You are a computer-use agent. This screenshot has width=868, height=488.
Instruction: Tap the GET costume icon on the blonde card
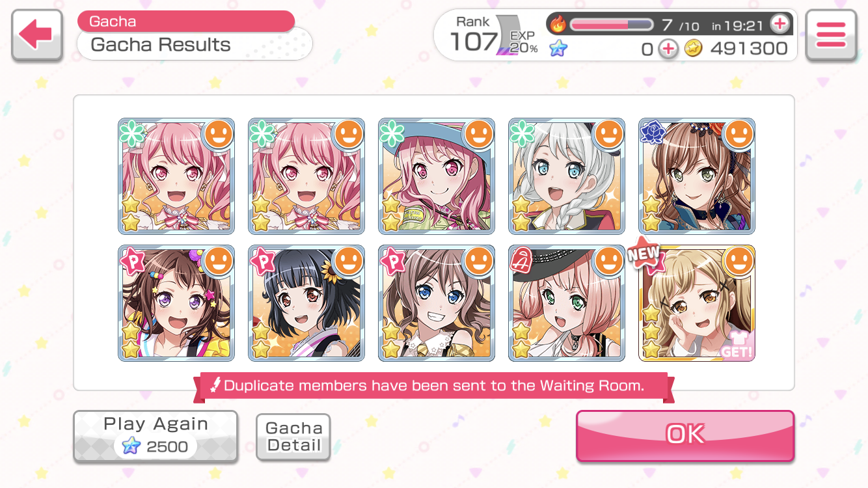[x=737, y=344]
